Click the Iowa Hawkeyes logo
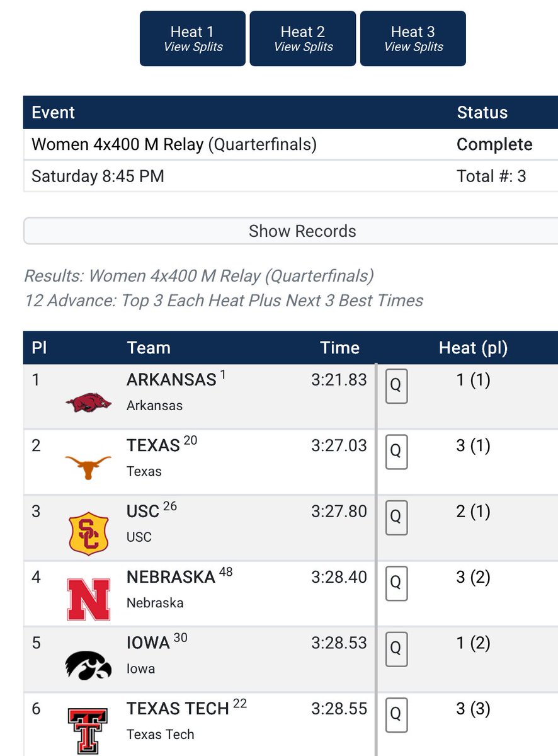Viewport: 558px width, 756px height. coord(89,665)
